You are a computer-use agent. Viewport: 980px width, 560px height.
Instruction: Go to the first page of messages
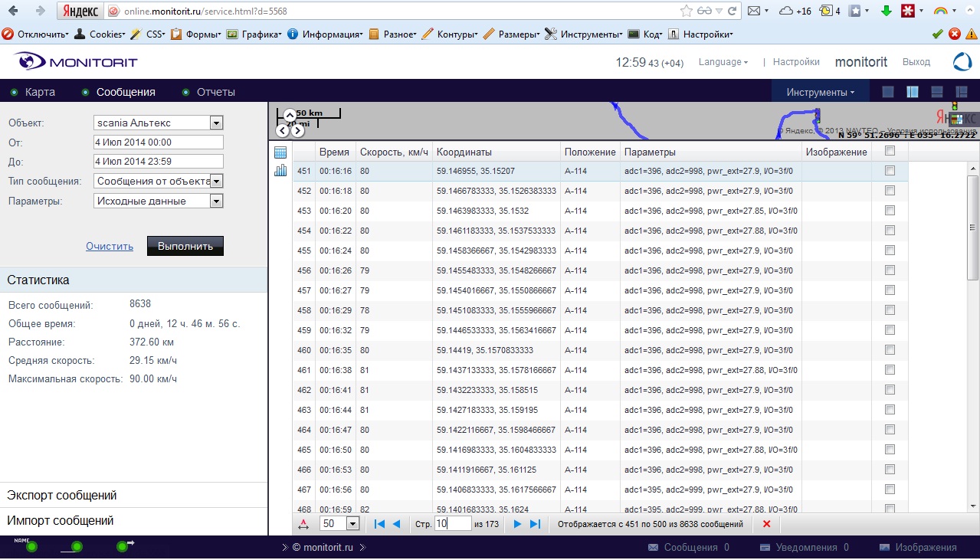(x=379, y=524)
